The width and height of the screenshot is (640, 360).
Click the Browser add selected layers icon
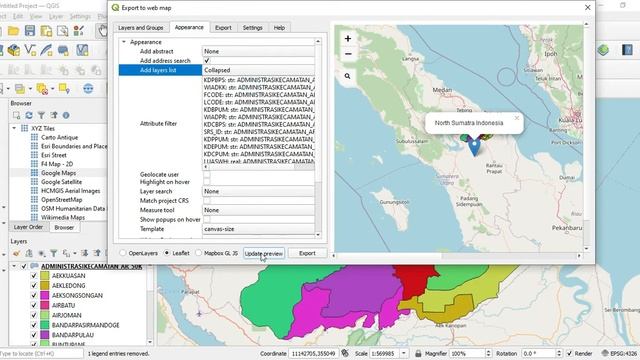[x=16, y=116]
